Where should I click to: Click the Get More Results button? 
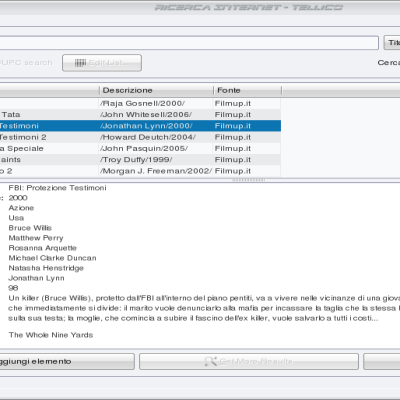(x=249, y=362)
